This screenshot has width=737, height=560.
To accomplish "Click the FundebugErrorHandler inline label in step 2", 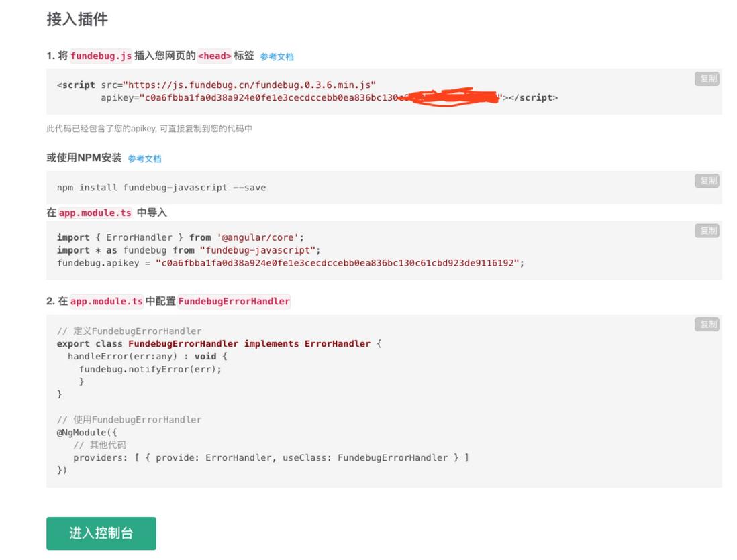I will pos(234,301).
